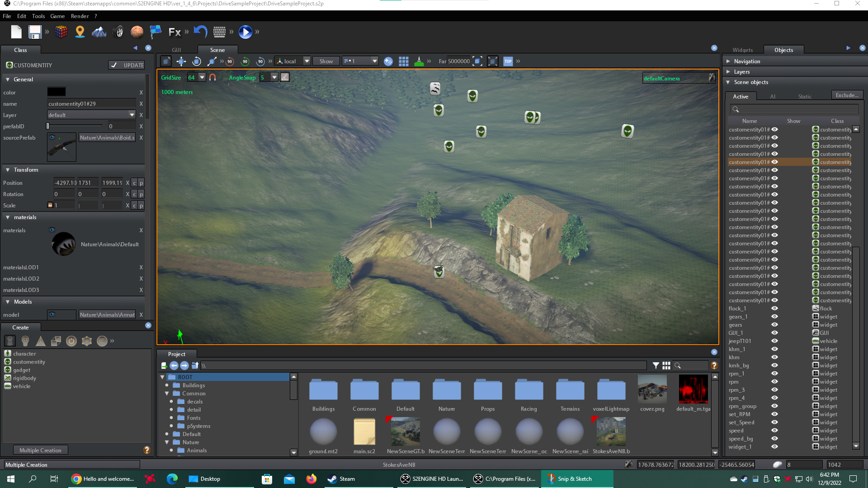Select the power symbol create category
The width and height of the screenshot is (868, 488).
71,341
